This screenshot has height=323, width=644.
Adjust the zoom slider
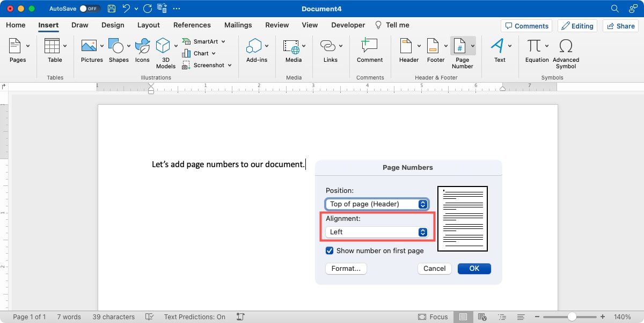(571, 317)
